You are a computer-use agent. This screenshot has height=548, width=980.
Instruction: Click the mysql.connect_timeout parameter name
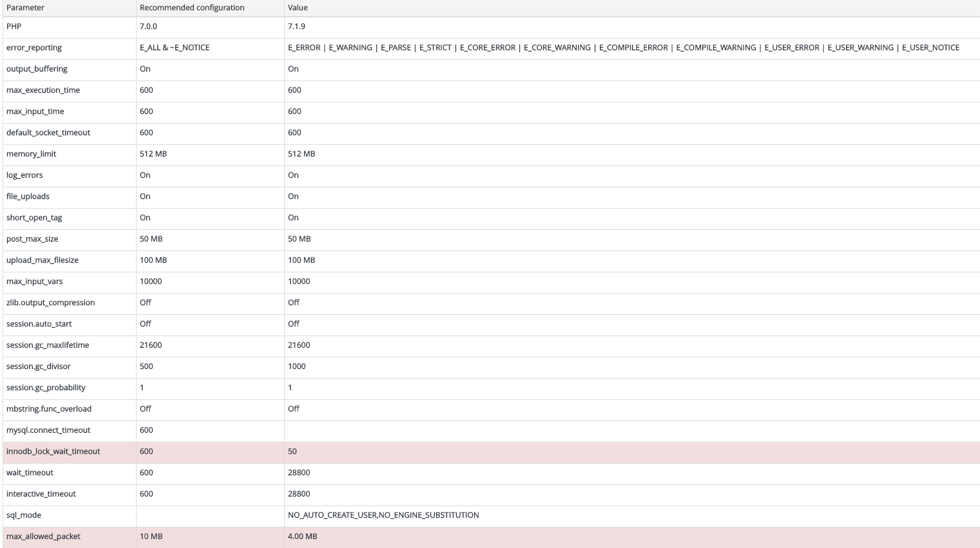(48, 430)
